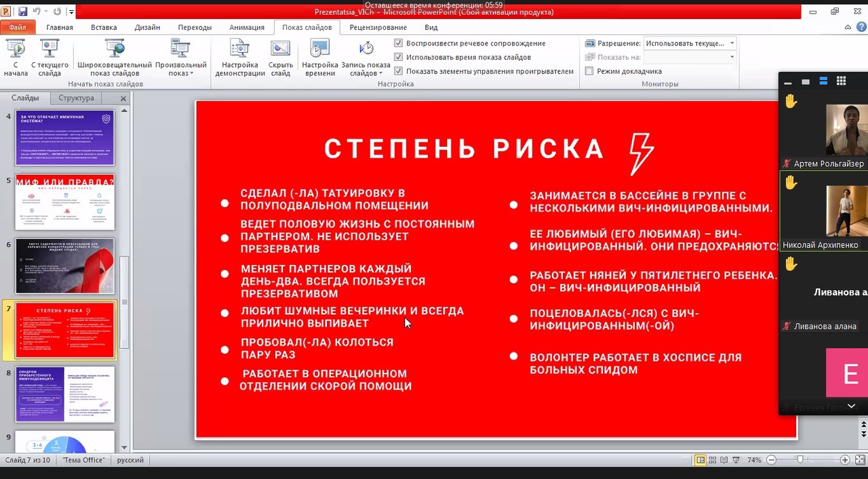
Task: Toggle Показать элементы управления проигрывателем checkbox
Action: pos(399,71)
